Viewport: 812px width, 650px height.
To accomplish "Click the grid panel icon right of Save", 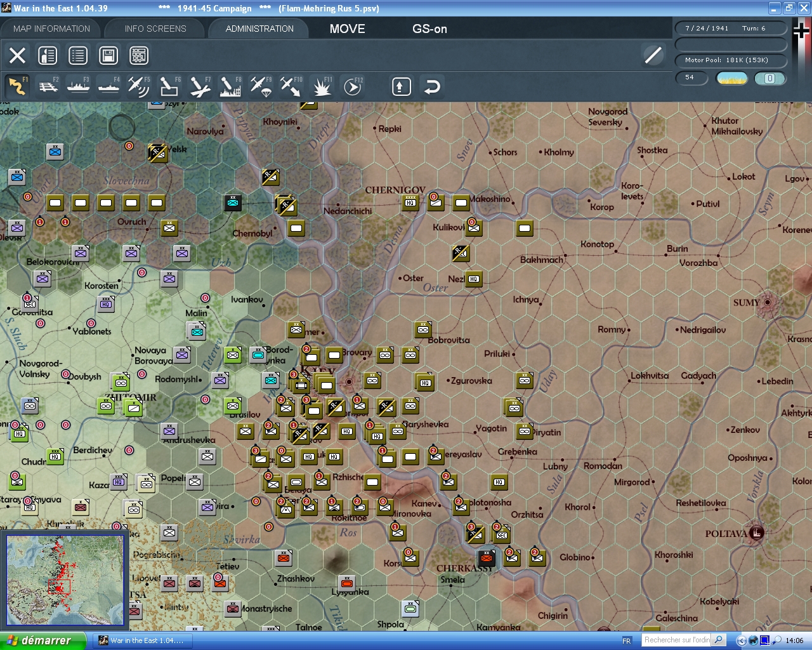I will point(139,55).
